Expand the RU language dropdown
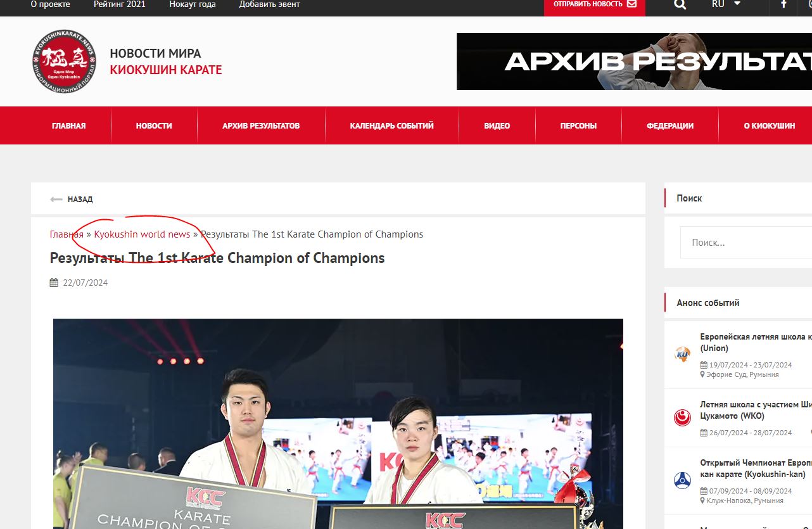The height and width of the screenshot is (529, 812). [x=726, y=4]
